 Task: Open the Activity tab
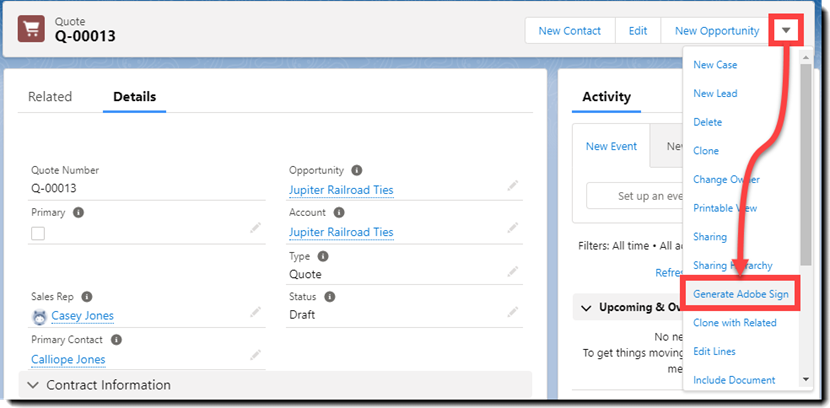click(607, 97)
